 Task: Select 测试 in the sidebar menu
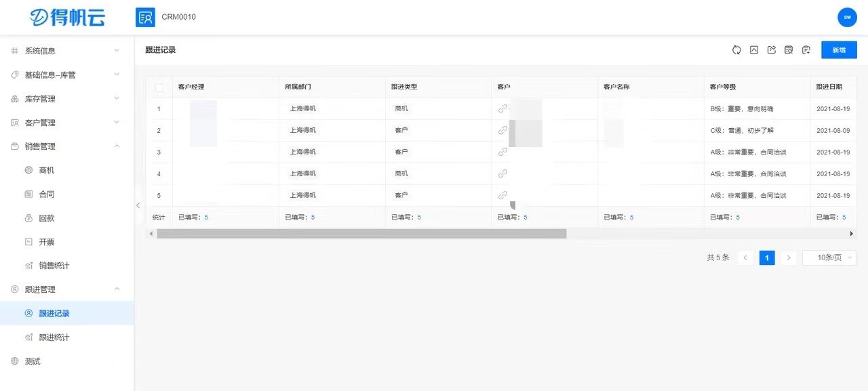click(x=31, y=361)
